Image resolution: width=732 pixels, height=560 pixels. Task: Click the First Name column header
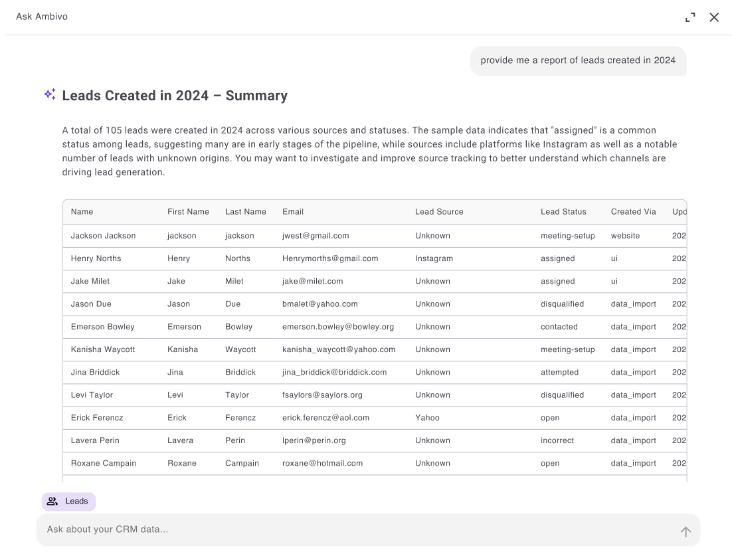coord(188,211)
